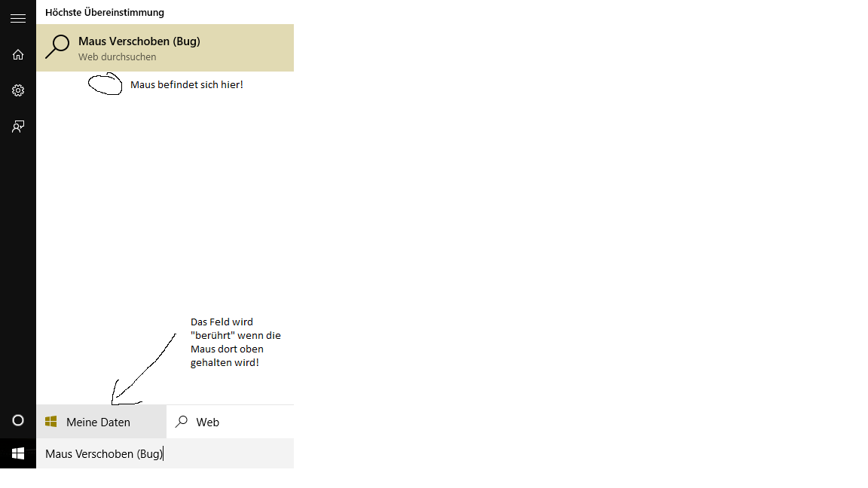Open the settings gear in sidebar
The height and width of the screenshot is (488, 868).
(x=18, y=90)
